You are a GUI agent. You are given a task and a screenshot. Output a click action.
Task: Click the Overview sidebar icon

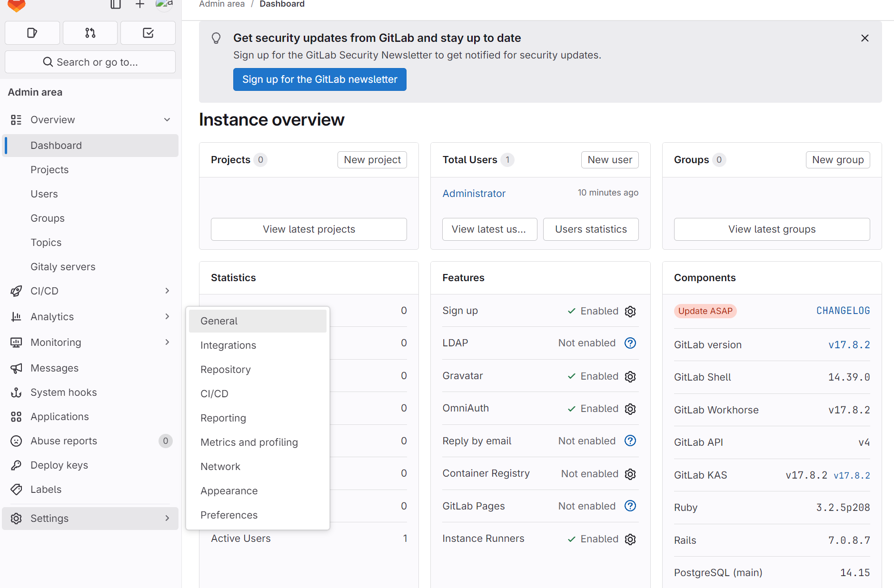pyautogui.click(x=16, y=120)
